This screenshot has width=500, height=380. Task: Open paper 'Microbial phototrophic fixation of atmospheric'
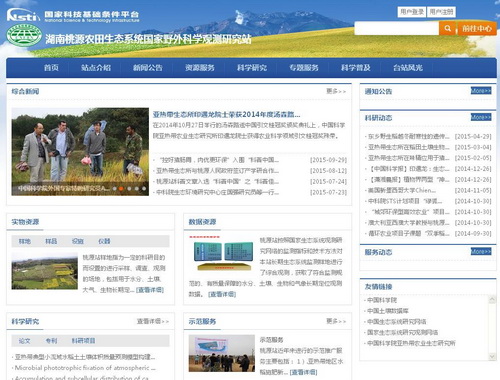84,368
